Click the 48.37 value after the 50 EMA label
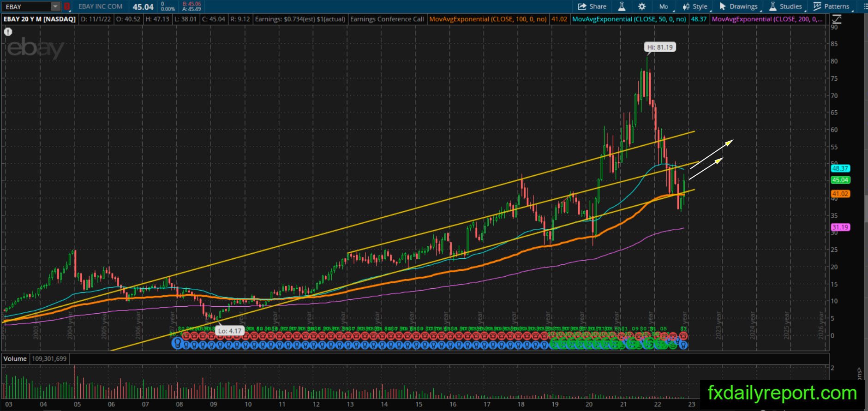 pos(699,19)
